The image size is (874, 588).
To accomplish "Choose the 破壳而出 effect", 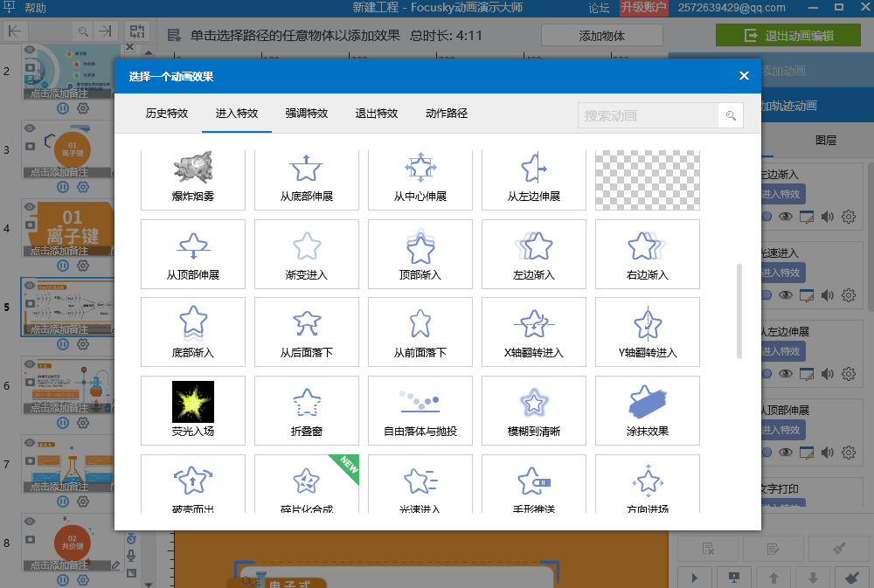I will click(x=193, y=484).
